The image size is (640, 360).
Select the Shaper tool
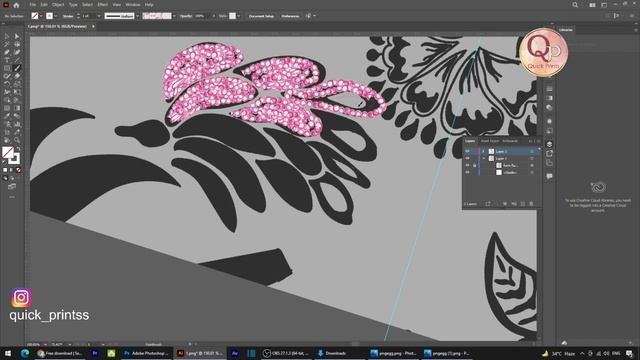click(x=7, y=76)
